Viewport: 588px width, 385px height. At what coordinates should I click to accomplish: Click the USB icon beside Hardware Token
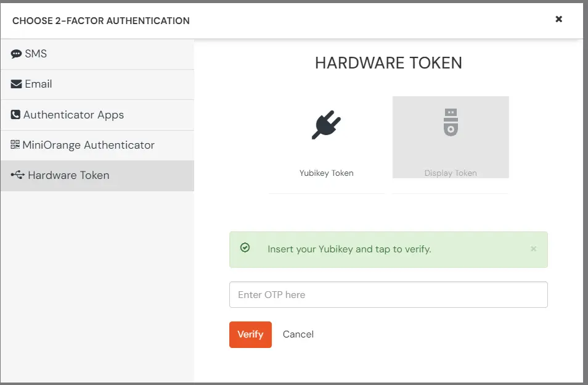18,175
